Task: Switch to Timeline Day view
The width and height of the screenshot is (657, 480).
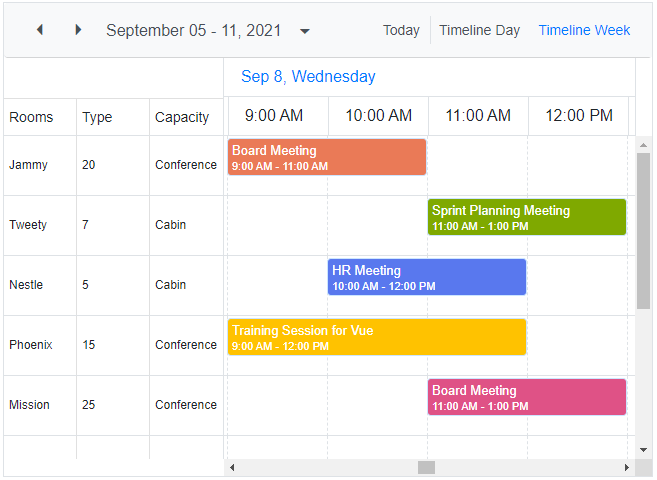Action: point(479,30)
